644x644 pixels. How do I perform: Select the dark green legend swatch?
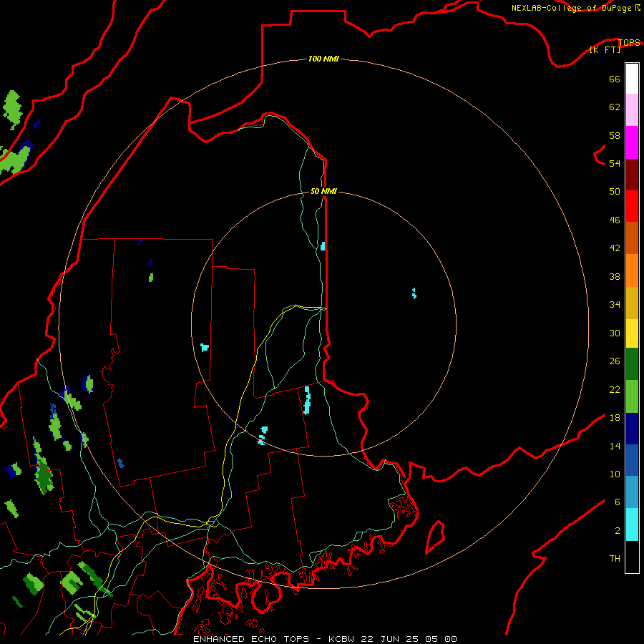pyautogui.click(x=632, y=364)
